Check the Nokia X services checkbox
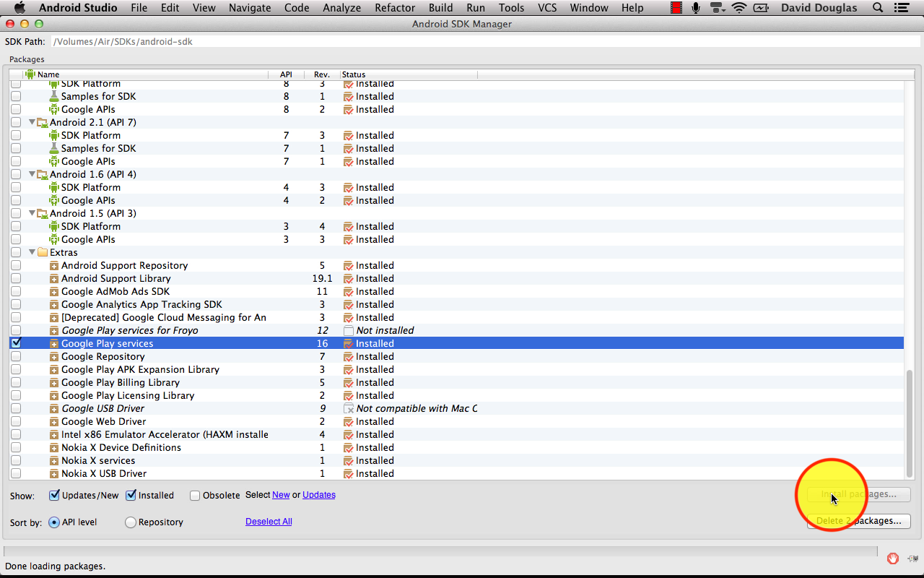The height and width of the screenshot is (578, 924). coord(16,460)
